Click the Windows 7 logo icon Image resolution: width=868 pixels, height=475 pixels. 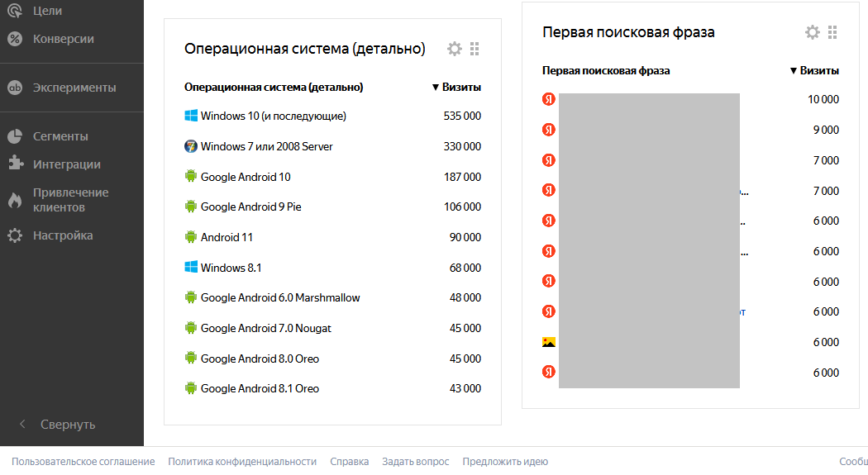[x=191, y=146]
